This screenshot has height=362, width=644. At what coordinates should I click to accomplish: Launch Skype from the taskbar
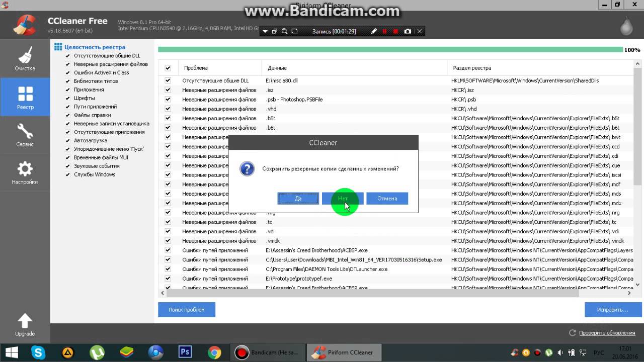click(38, 352)
